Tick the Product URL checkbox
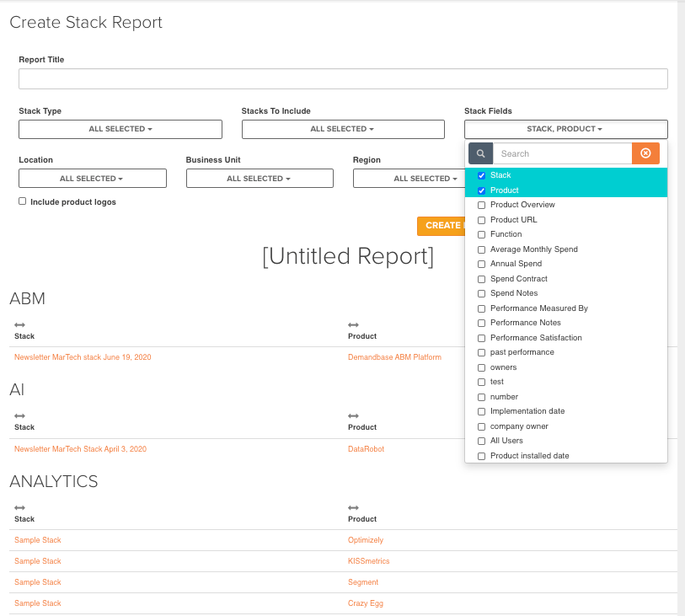685x616 pixels. point(481,220)
